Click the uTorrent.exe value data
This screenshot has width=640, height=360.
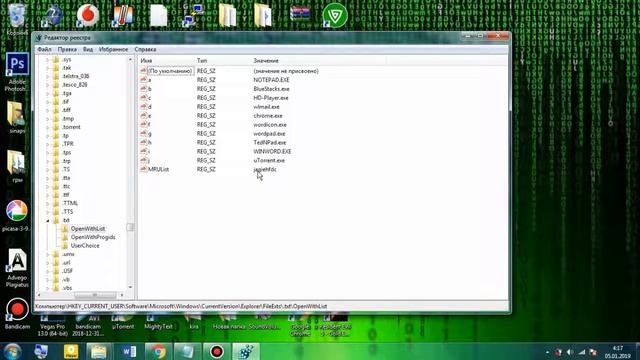click(269, 160)
